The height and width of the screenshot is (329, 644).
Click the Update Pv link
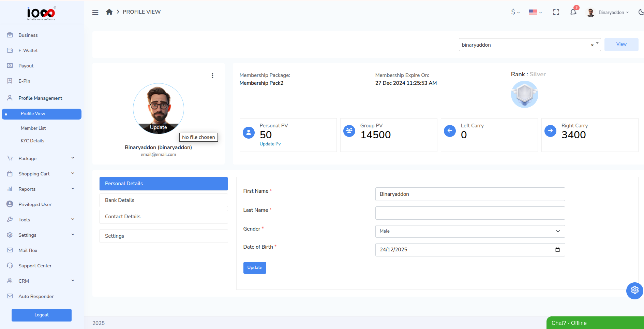270,144
